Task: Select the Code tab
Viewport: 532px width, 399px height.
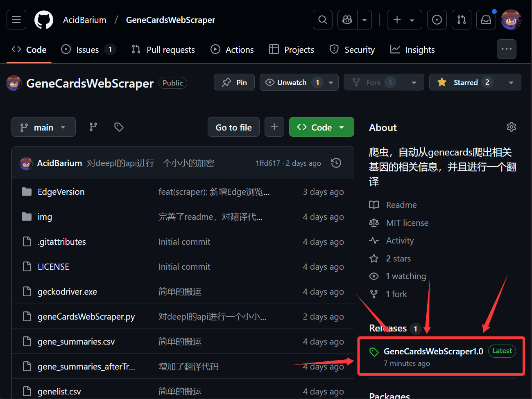Action: click(x=29, y=50)
